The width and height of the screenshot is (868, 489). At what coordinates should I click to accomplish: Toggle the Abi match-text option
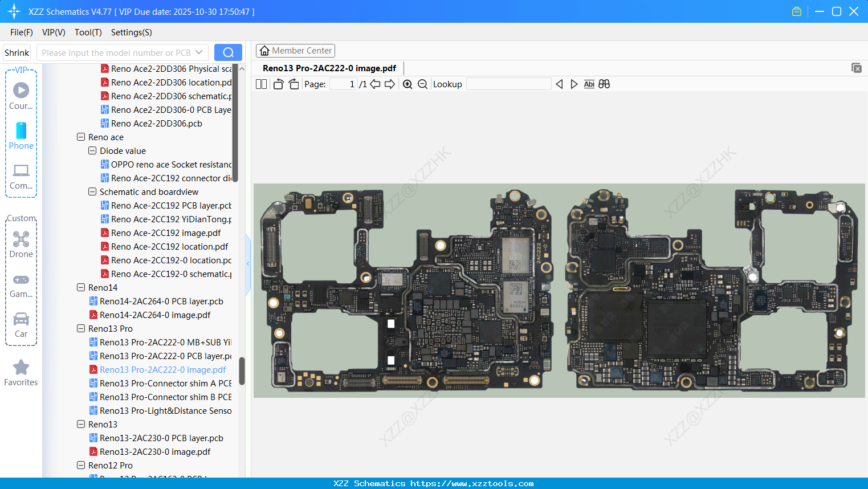589,84
